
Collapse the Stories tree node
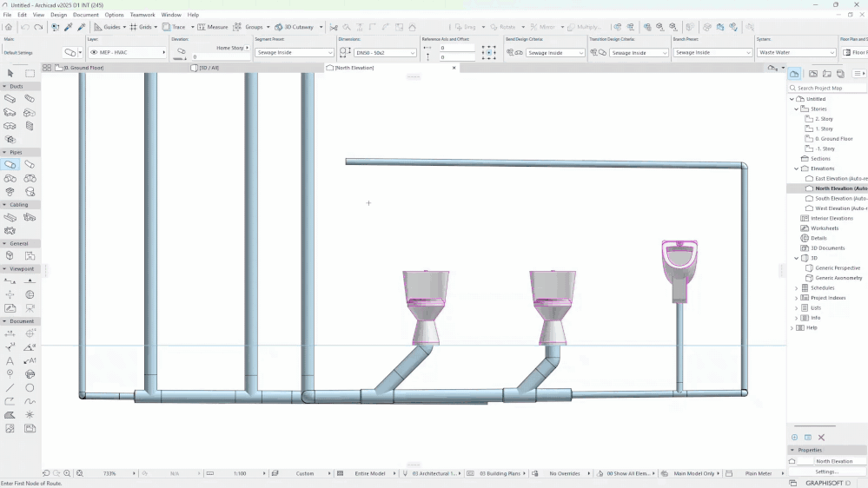click(x=797, y=109)
